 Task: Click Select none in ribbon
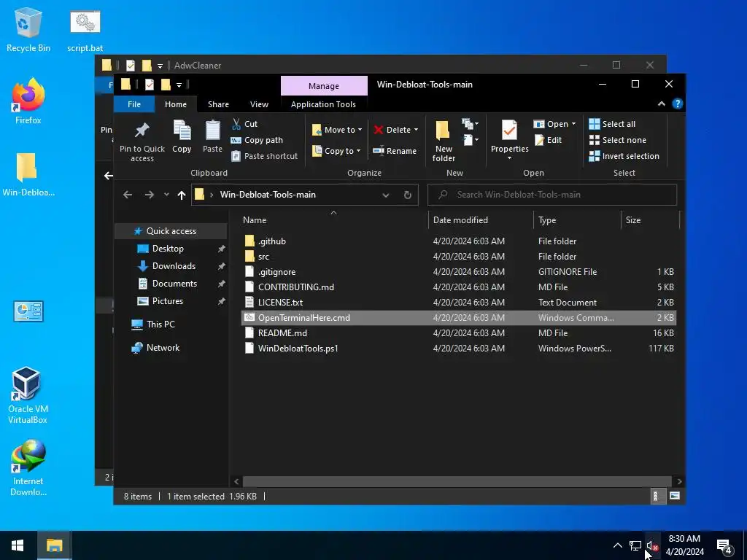coord(618,140)
